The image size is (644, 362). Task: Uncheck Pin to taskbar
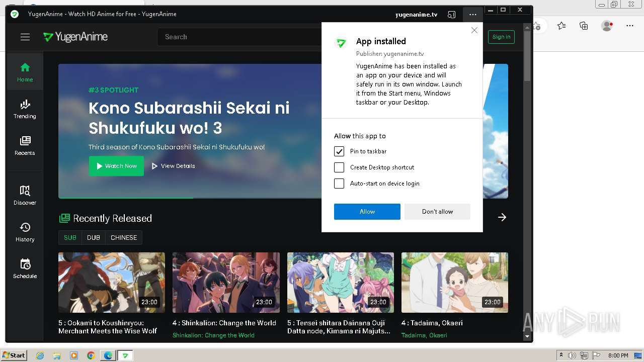pyautogui.click(x=339, y=151)
